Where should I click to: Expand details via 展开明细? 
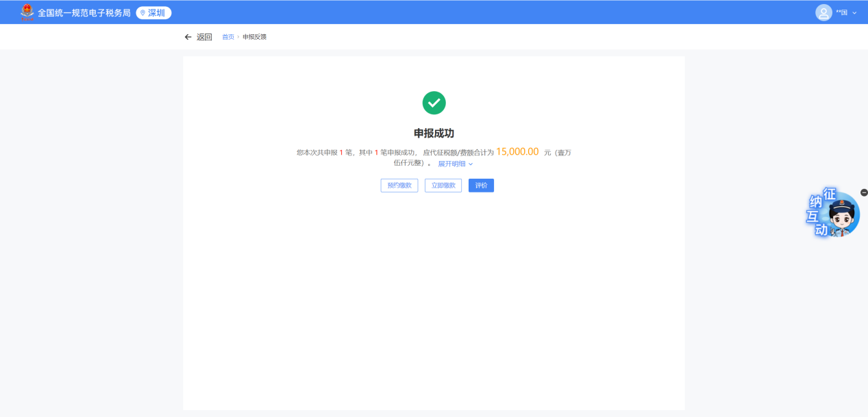[x=456, y=164]
